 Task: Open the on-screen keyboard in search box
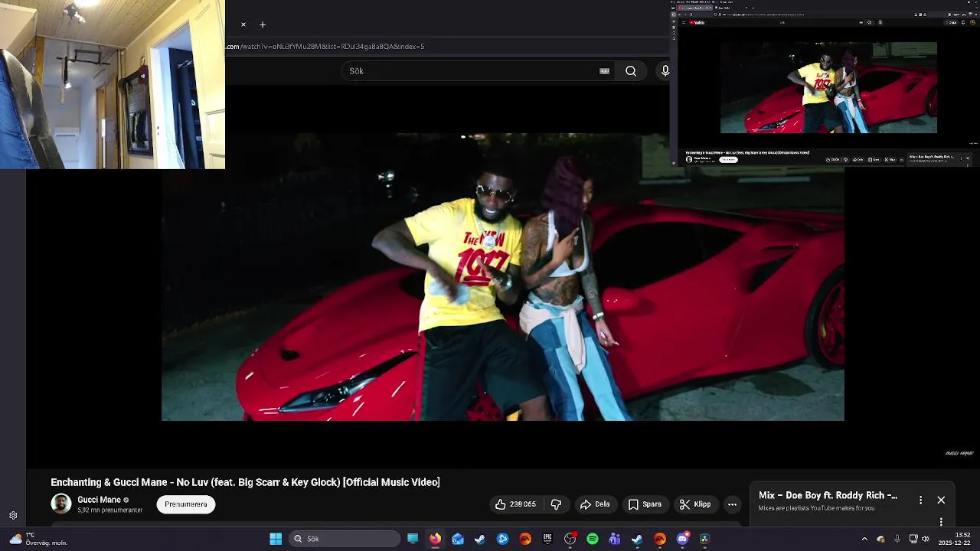(604, 71)
